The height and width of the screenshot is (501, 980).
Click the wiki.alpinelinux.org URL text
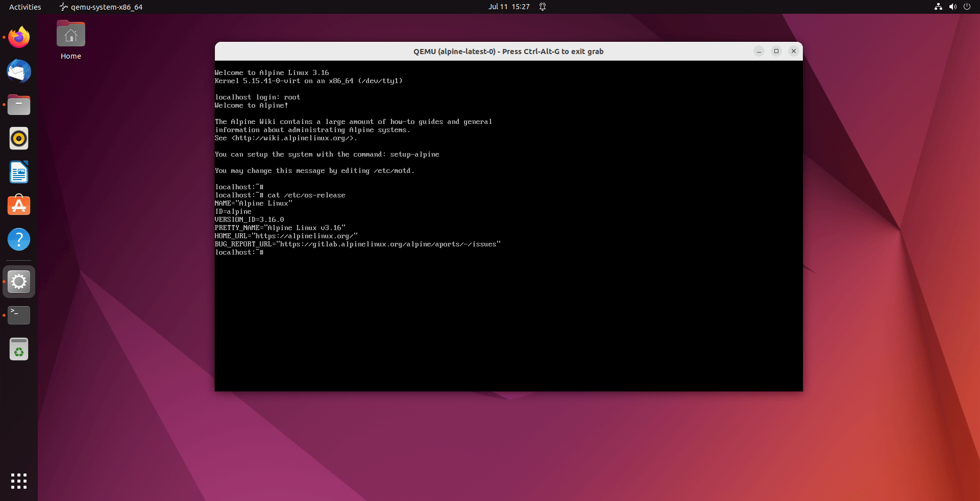point(293,138)
